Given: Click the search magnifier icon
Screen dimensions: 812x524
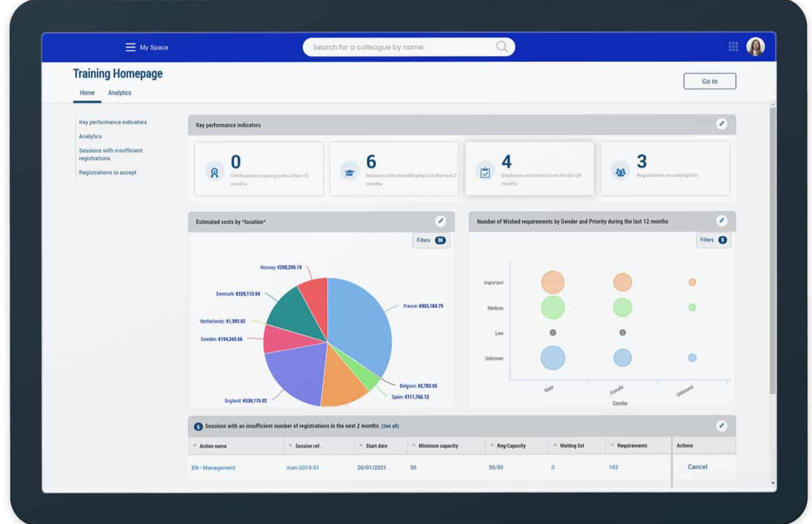Looking at the screenshot, I should [501, 46].
